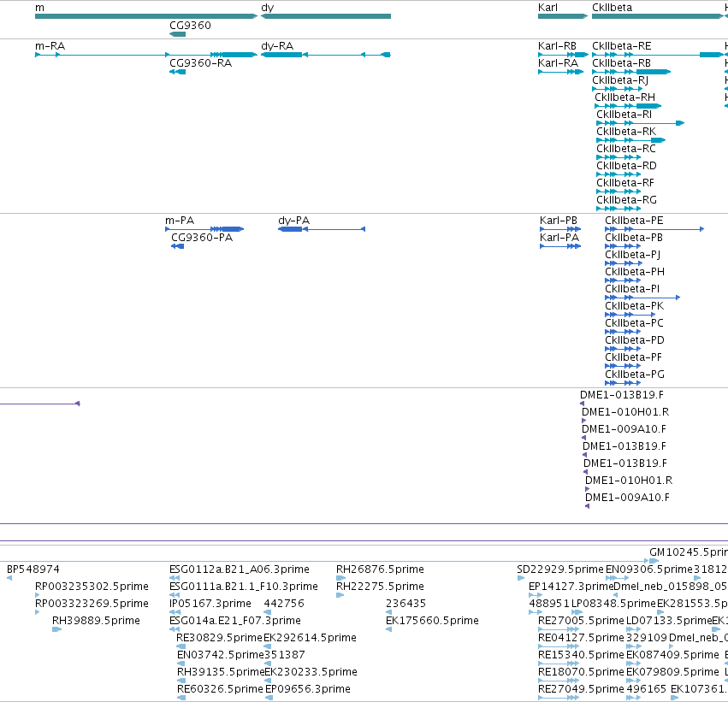Select protein dy-PA

point(294,221)
